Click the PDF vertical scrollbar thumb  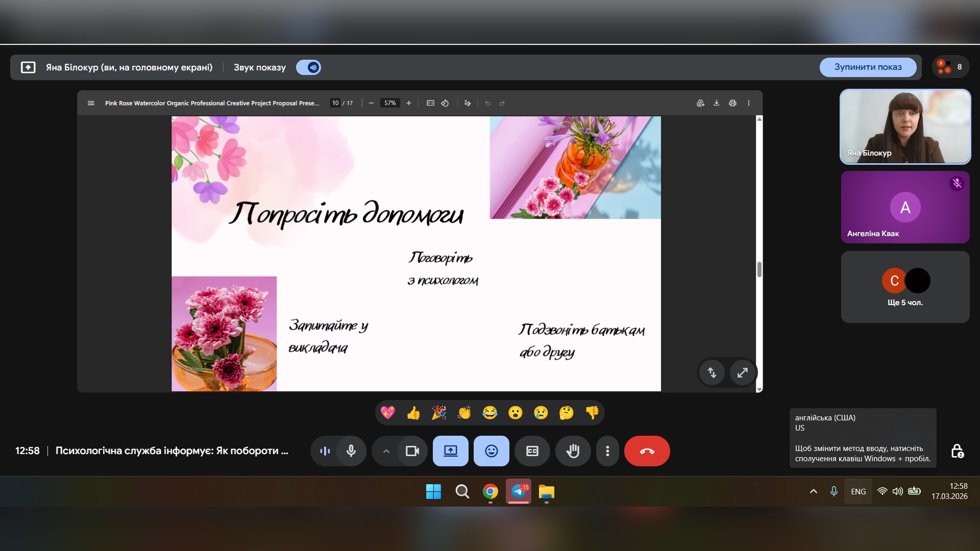759,269
